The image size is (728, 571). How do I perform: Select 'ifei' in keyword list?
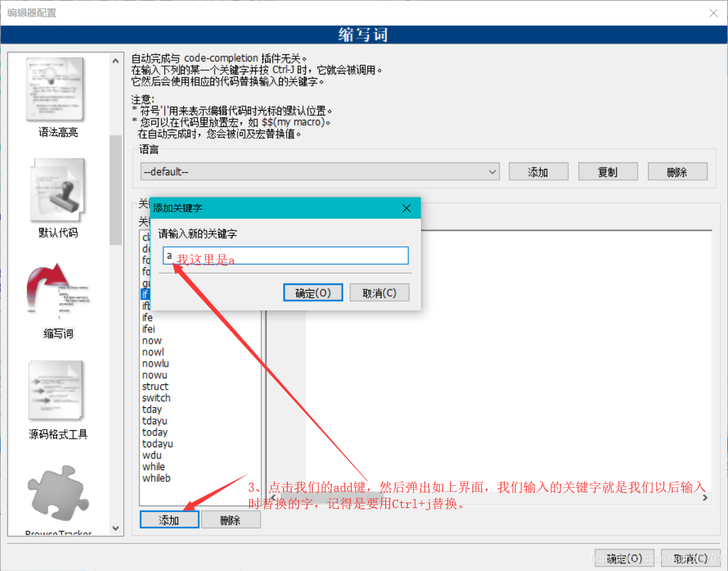click(149, 329)
